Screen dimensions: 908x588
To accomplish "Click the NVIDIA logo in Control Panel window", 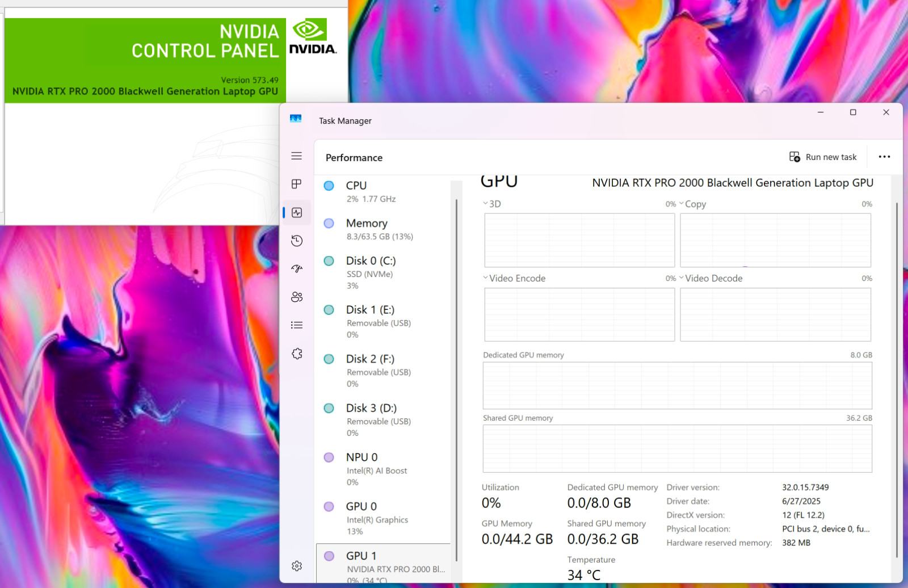I will [x=313, y=36].
